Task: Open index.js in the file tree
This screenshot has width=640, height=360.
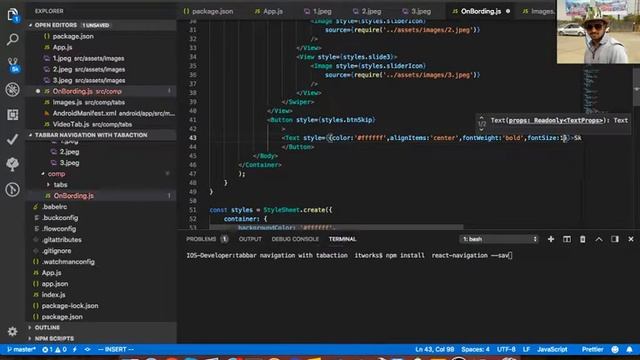Action: click(53, 295)
